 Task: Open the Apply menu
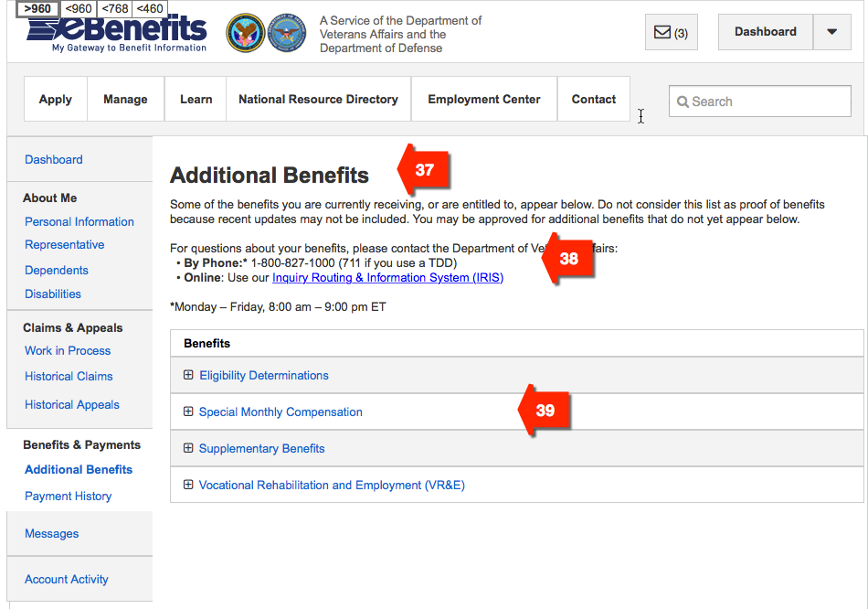point(56,99)
